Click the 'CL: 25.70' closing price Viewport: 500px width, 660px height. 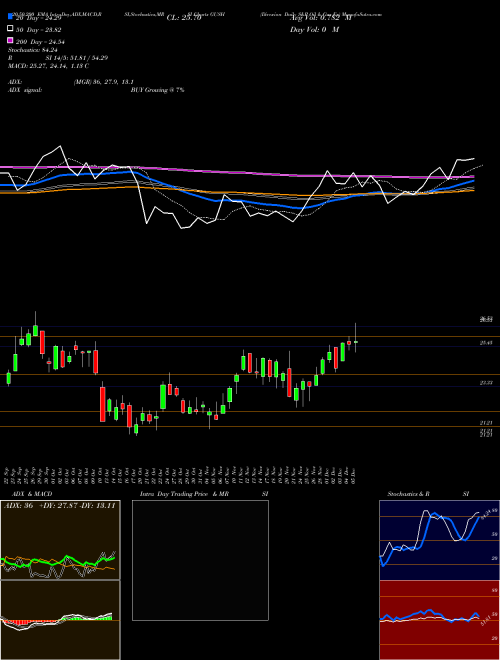[x=184, y=18]
